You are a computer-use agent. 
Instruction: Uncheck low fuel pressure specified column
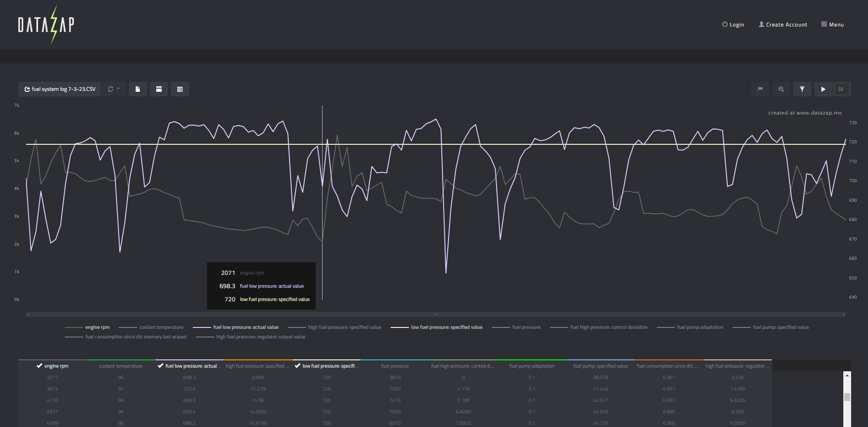(297, 366)
